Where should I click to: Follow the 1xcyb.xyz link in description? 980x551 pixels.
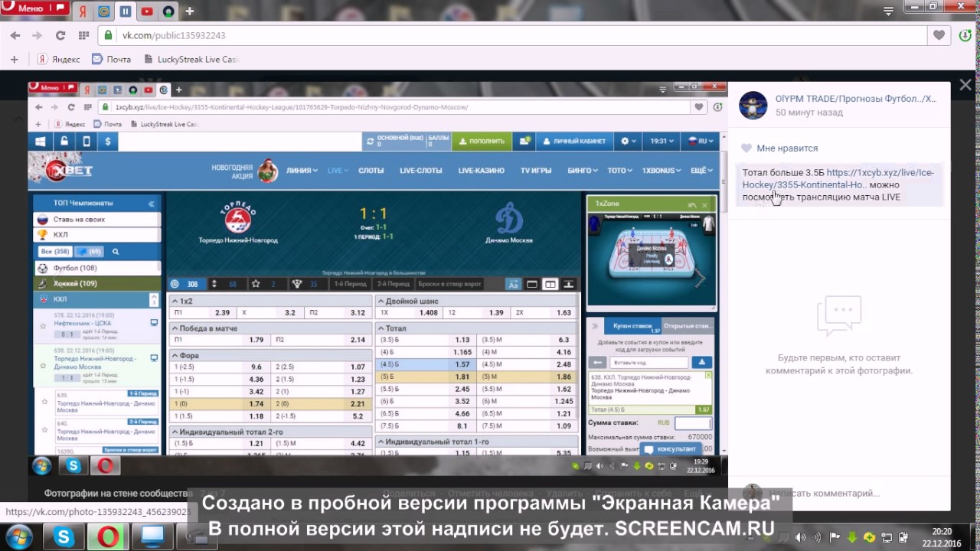(x=838, y=178)
